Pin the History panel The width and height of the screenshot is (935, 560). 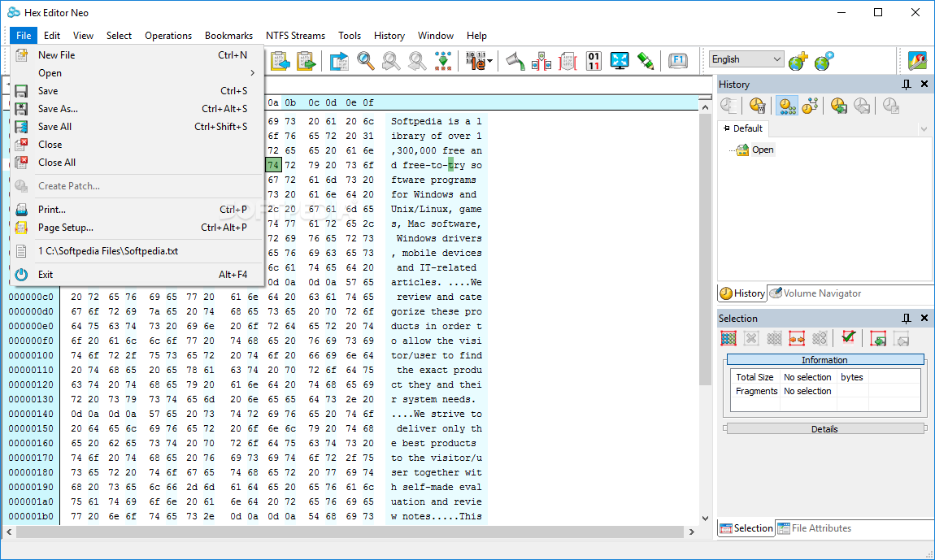(907, 84)
